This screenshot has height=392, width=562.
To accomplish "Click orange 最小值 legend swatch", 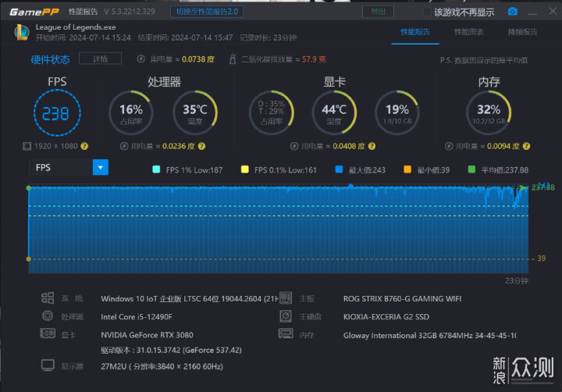I will coord(407,169).
